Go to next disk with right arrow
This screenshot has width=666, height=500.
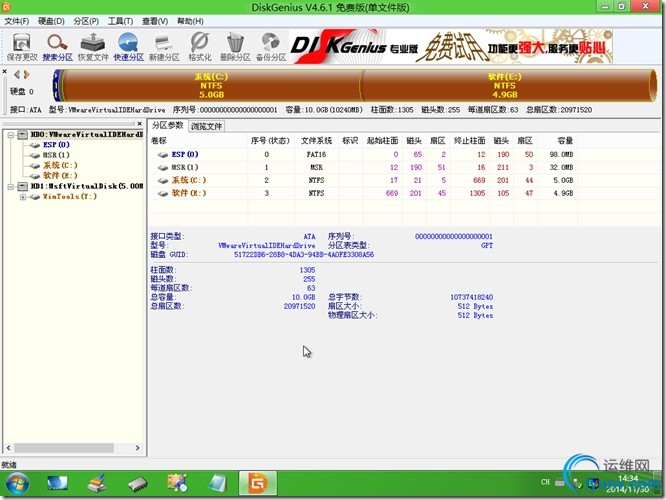(x=27, y=75)
